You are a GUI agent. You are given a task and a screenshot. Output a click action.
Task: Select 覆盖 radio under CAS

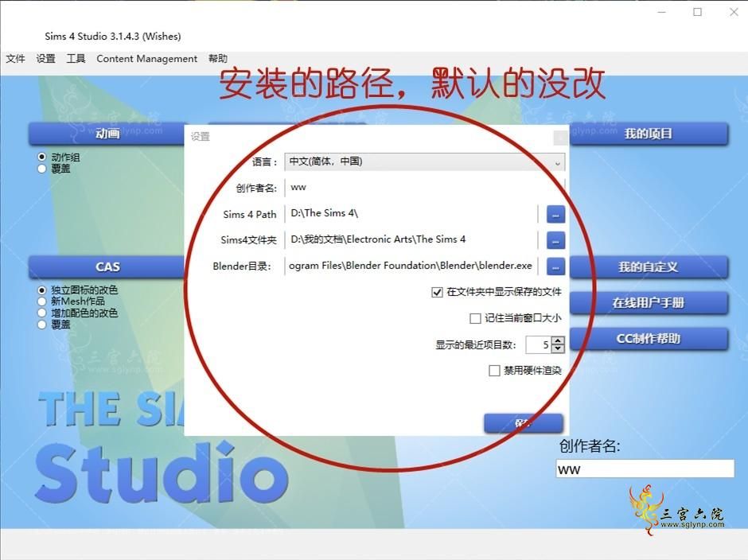click(x=42, y=325)
